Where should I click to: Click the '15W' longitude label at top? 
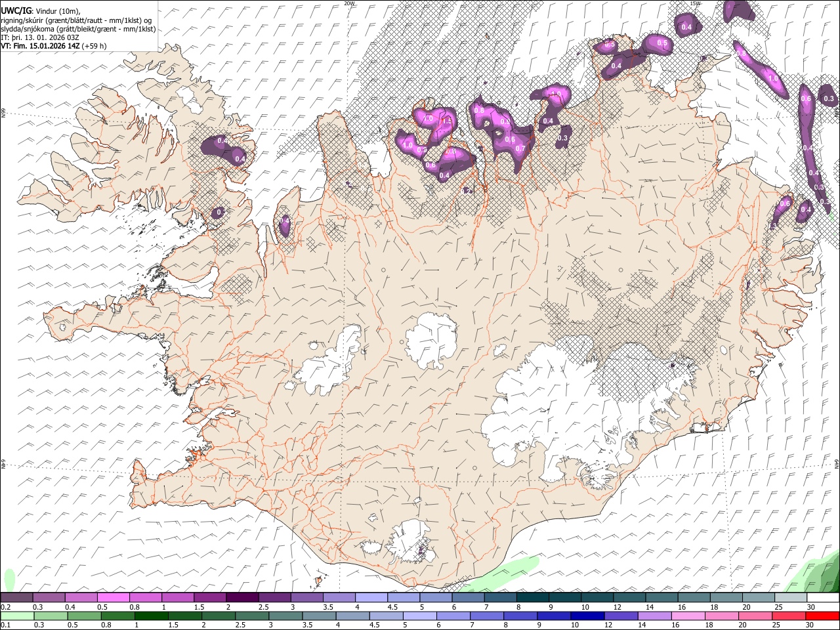[695, 3]
